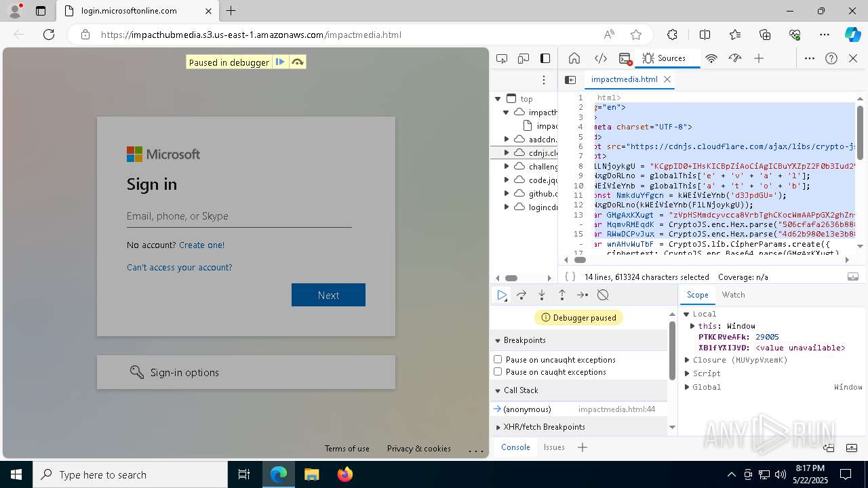
Task: Click the Next button on sign-in
Action: 328,295
